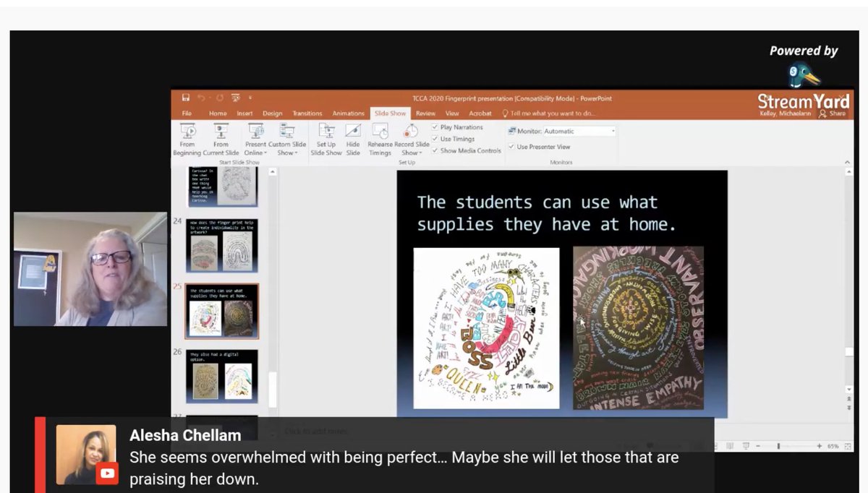Click Fit slide to window icon

(847, 446)
